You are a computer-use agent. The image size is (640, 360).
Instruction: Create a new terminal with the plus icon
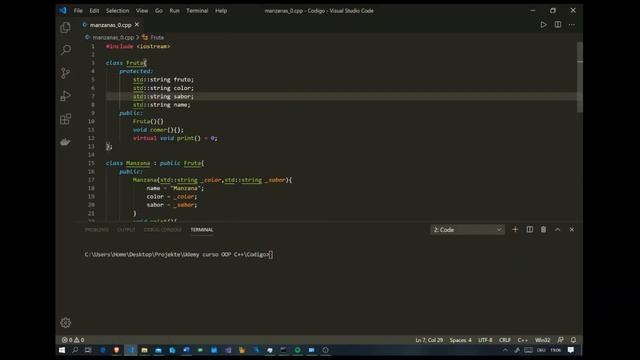point(515,230)
